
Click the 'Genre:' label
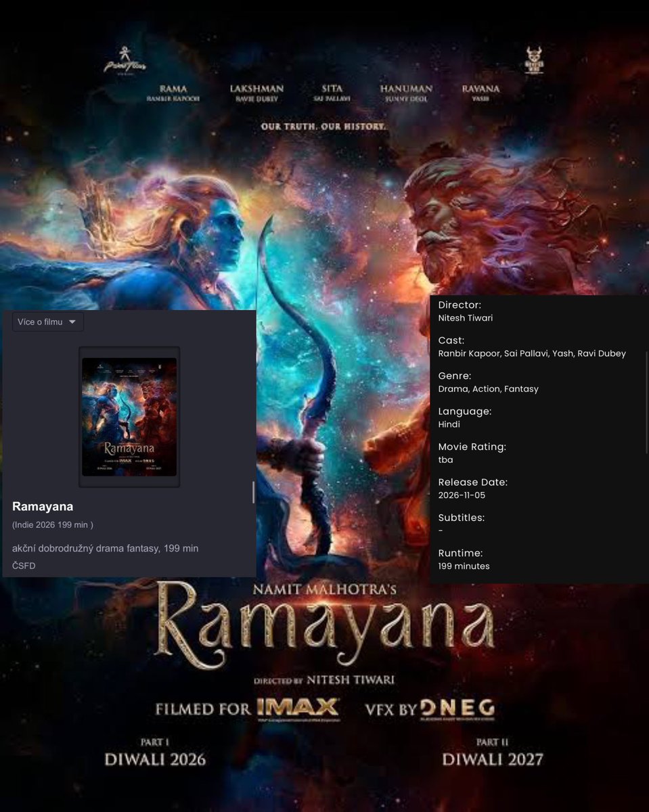[x=455, y=376]
